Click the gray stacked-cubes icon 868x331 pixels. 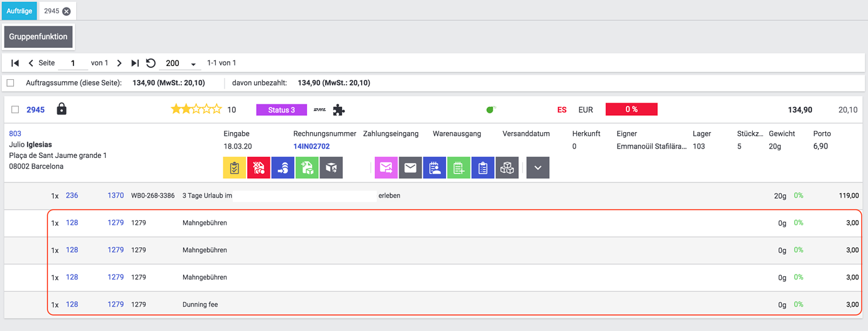coord(507,168)
